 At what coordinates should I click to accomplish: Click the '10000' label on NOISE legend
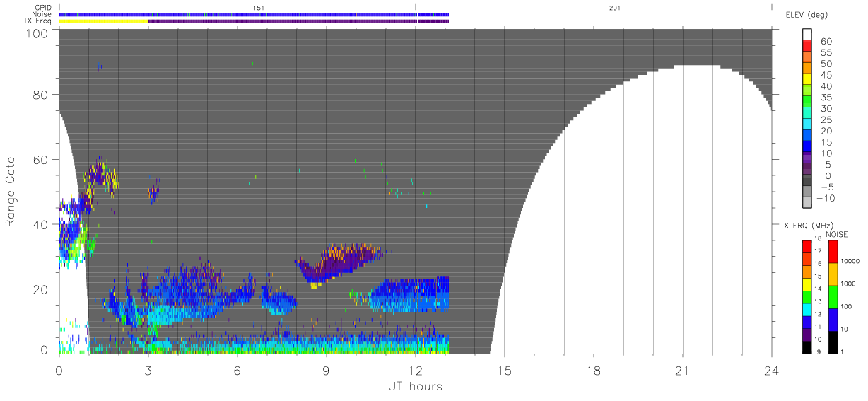coord(852,262)
